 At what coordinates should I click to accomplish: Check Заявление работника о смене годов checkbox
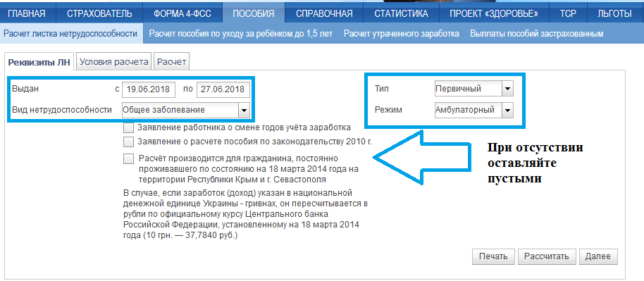point(128,127)
